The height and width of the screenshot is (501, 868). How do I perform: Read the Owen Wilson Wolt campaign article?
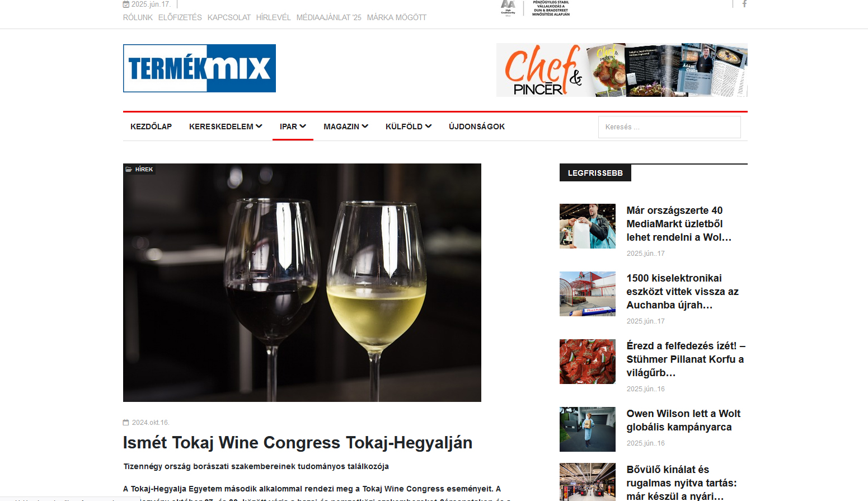pos(683,420)
